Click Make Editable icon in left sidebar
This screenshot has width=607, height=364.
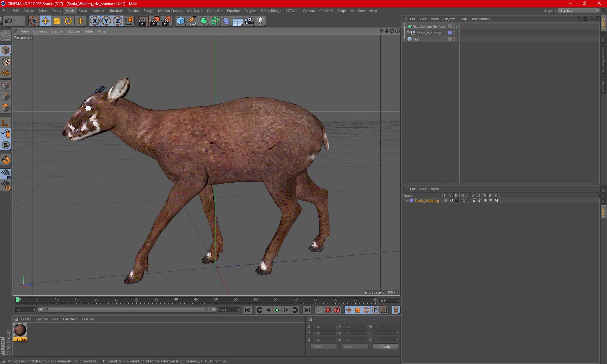pos(6,36)
